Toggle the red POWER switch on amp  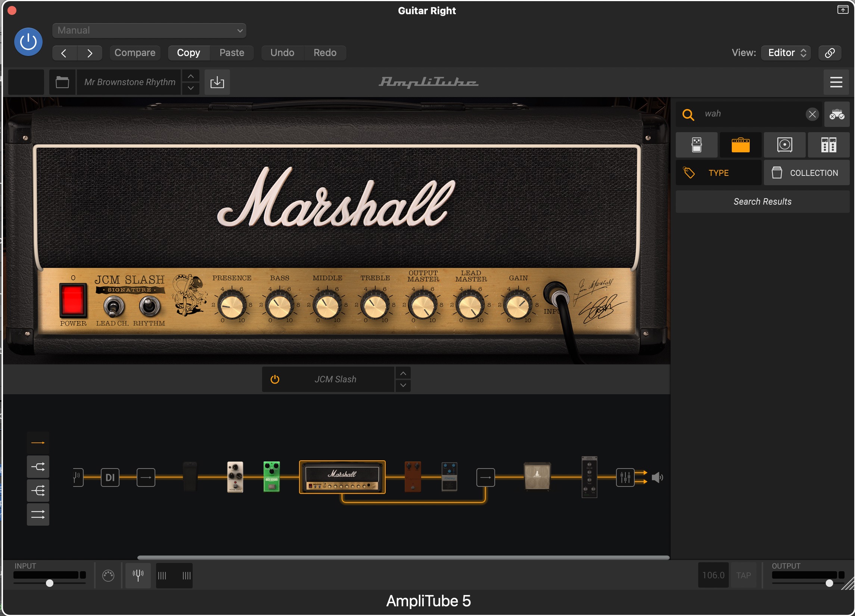tap(73, 301)
